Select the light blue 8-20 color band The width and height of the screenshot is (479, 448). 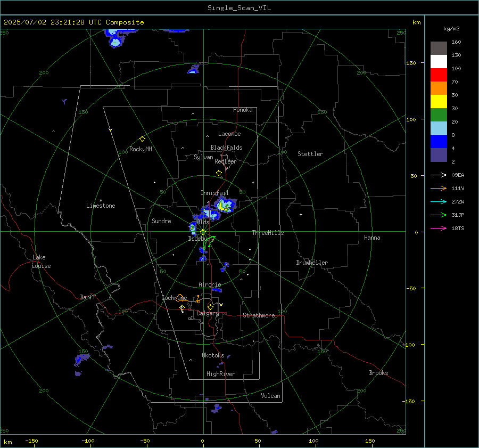click(439, 128)
